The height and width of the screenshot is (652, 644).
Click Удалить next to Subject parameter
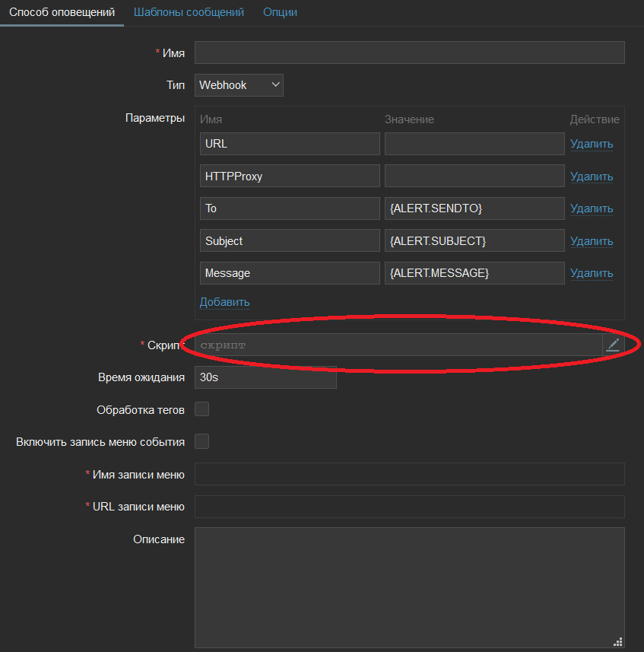591,241
